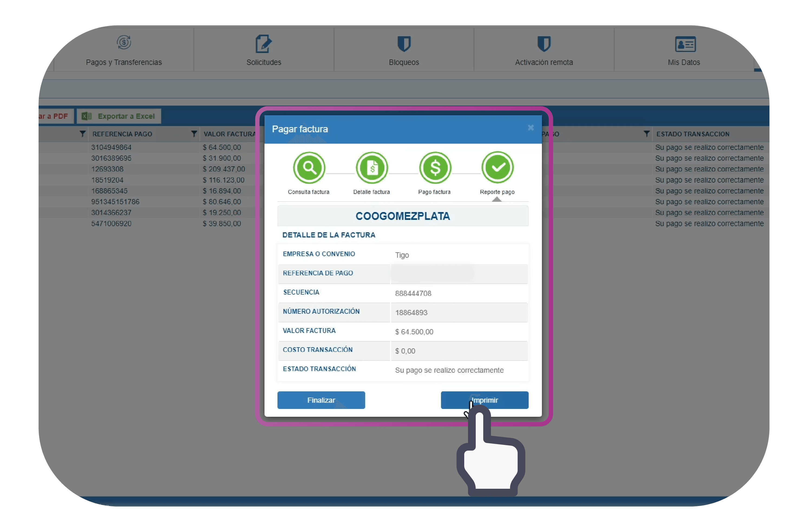The height and width of the screenshot is (532, 808).
Task: Open filter for REFERENCIA PAGO column
Action: 83,134
